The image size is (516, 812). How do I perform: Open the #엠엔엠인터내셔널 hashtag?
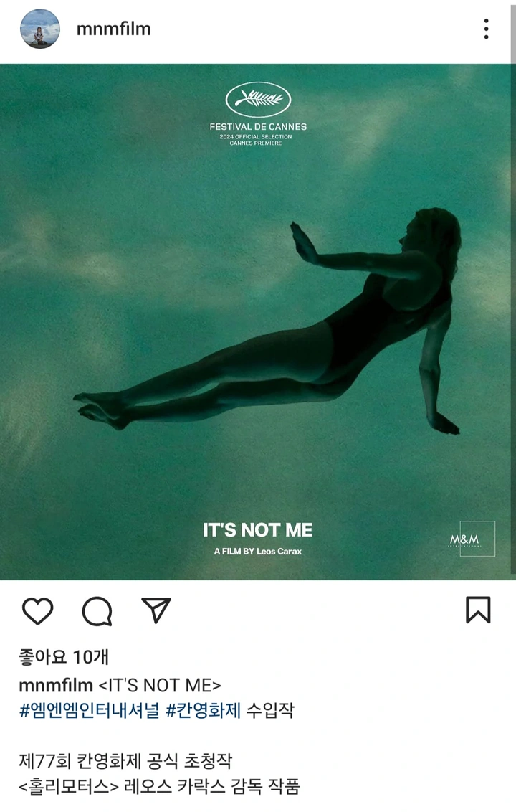click(x=90, y=710)
